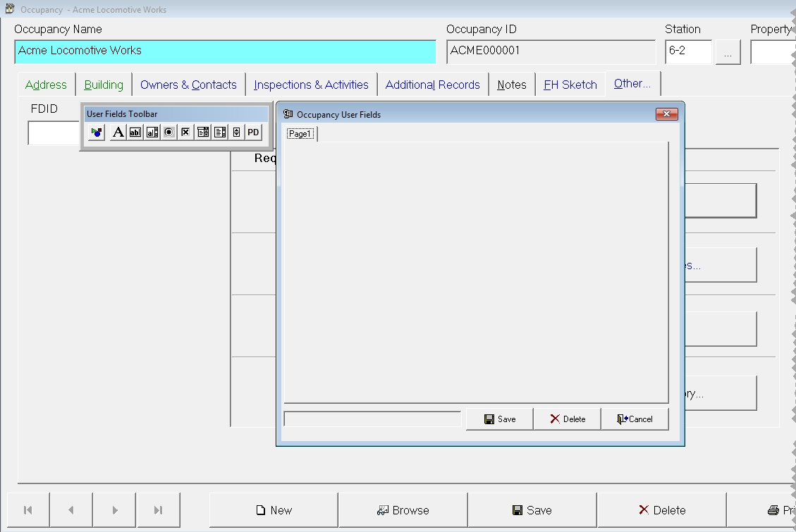
Task: Click Delete in the Occupancy User Fields dialog
Action: coord(567,419)
